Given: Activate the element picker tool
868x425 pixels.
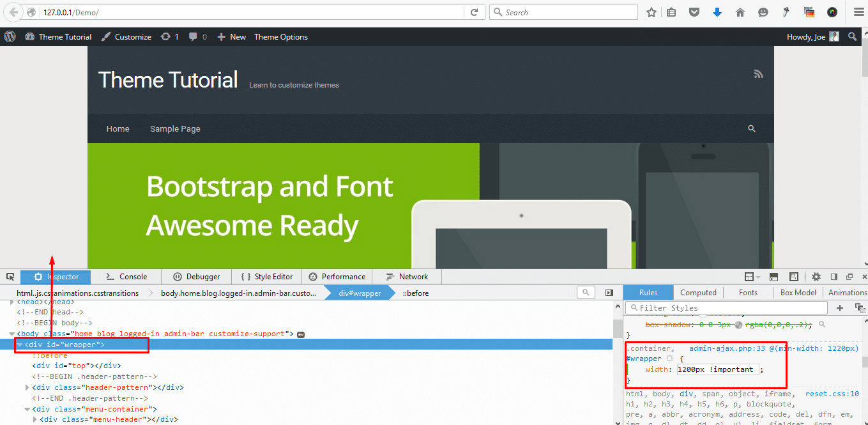Looking at the screenshot, I should click(x=10, y=277).
